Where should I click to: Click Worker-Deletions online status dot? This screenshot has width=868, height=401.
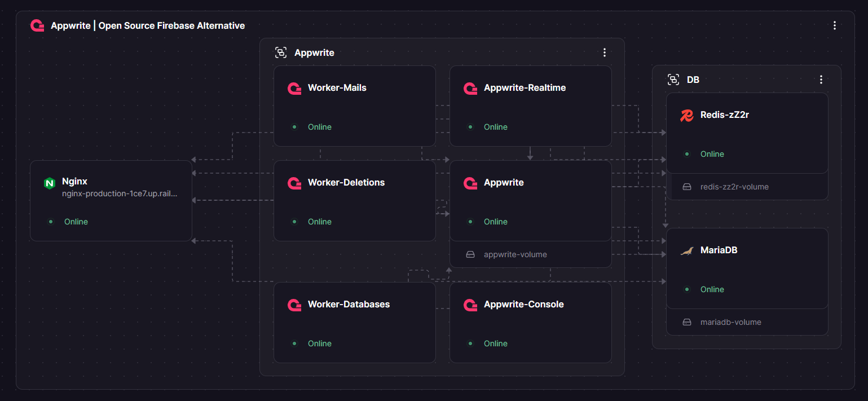[294, 222]
